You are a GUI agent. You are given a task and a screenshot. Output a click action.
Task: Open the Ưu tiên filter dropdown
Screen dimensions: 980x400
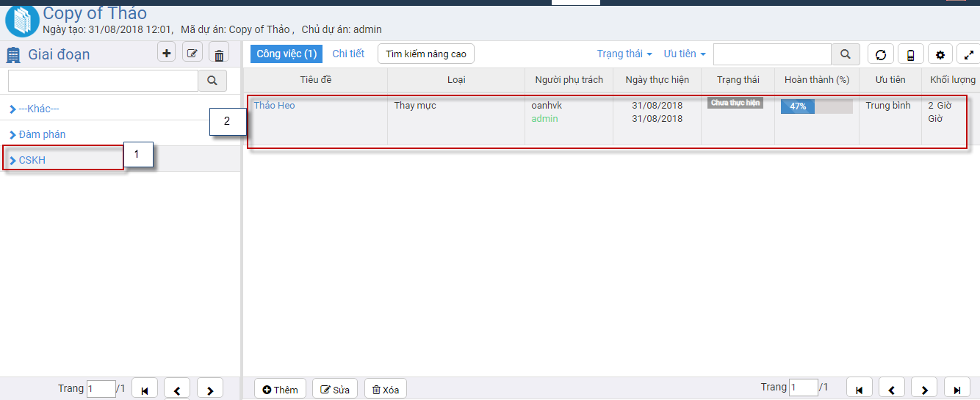pos(685,54)
